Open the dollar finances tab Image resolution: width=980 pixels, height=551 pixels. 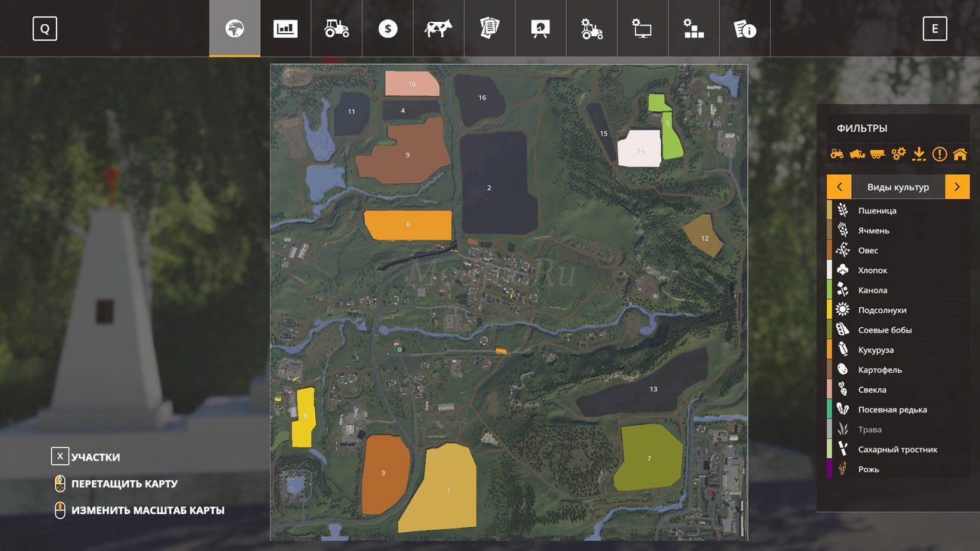[387, 29]
